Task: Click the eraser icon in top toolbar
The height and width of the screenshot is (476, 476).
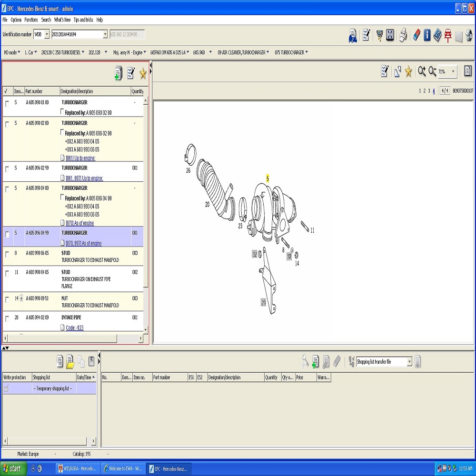Action: pos(416,35)
